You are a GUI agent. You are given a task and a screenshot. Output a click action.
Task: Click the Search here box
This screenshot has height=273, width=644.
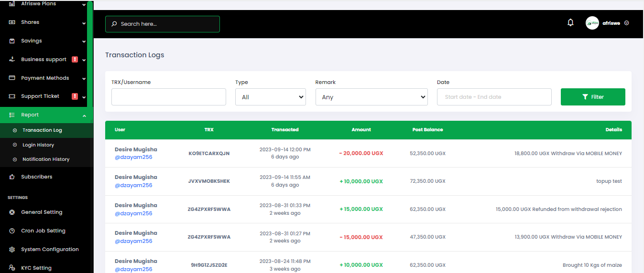pos(163,24)
